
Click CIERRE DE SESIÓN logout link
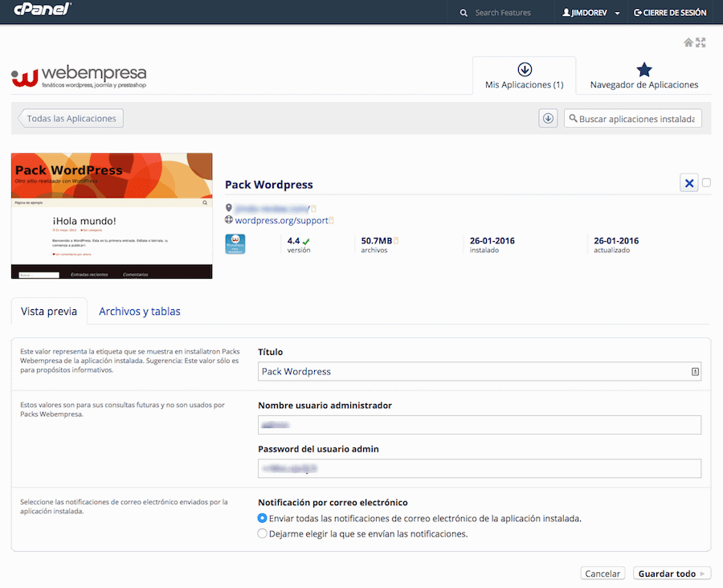[670, 13]
